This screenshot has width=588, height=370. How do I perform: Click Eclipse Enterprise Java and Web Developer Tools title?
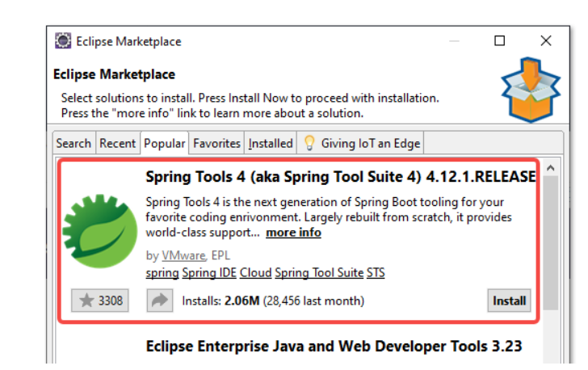pos(334,346)
